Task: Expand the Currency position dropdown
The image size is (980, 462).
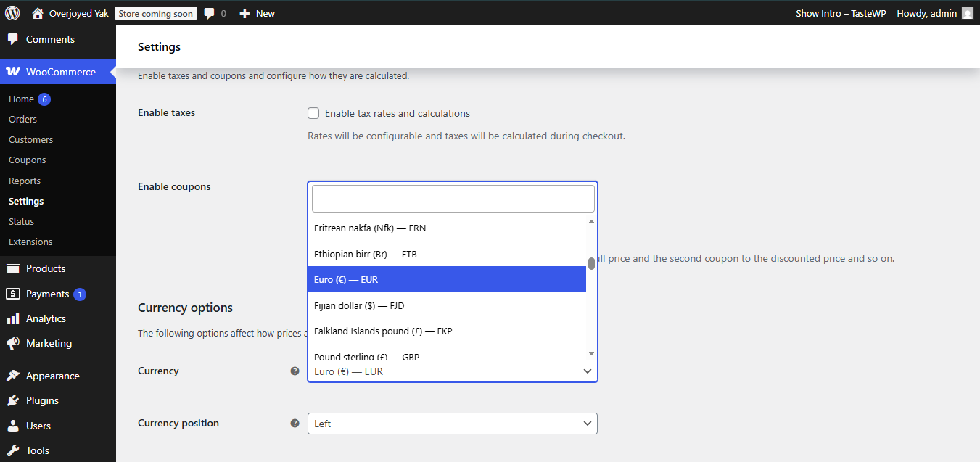Action: tap(452, 424)
